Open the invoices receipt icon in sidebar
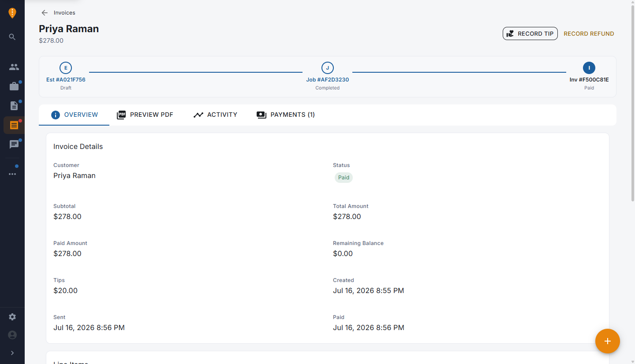This screenshot has height=364, width=635. [x=14, y=125]
